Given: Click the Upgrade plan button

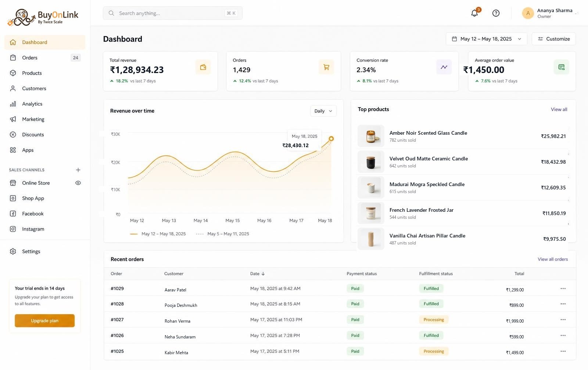Looking at the screenshot, I should click(45, 321).
